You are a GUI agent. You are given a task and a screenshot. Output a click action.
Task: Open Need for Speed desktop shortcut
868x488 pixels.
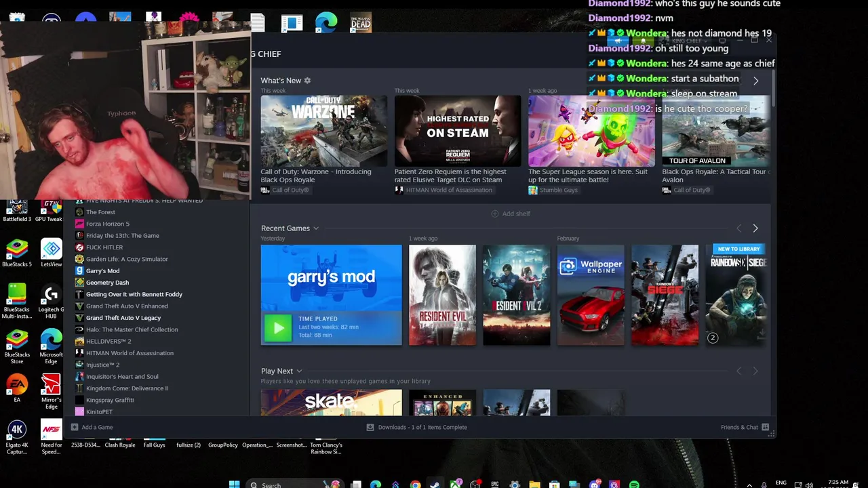click(51, 438)
